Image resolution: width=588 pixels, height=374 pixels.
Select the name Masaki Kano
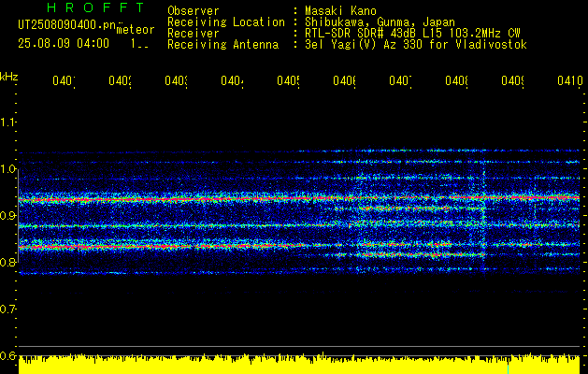point(340,11)
